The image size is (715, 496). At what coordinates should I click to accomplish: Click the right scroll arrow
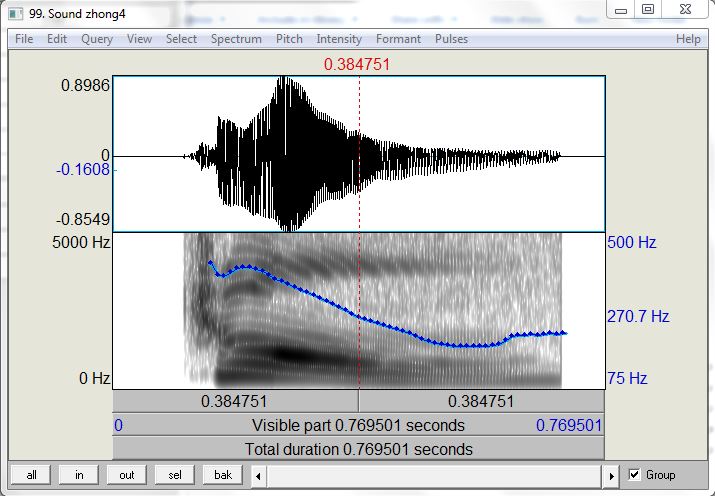[611, 476]
